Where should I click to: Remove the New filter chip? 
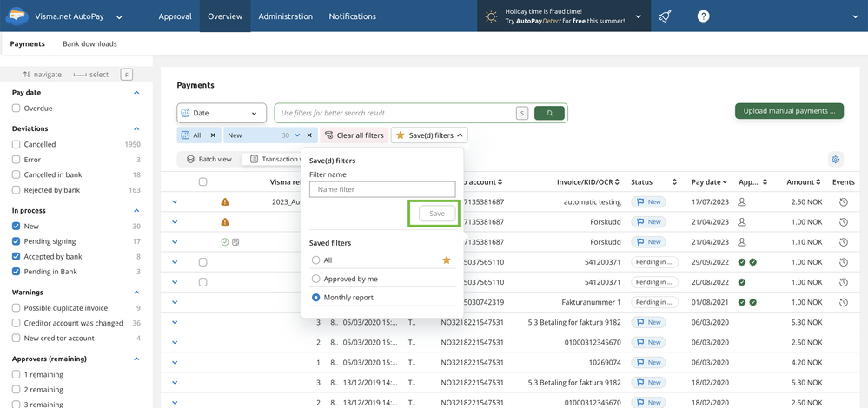tap(309, 135)
